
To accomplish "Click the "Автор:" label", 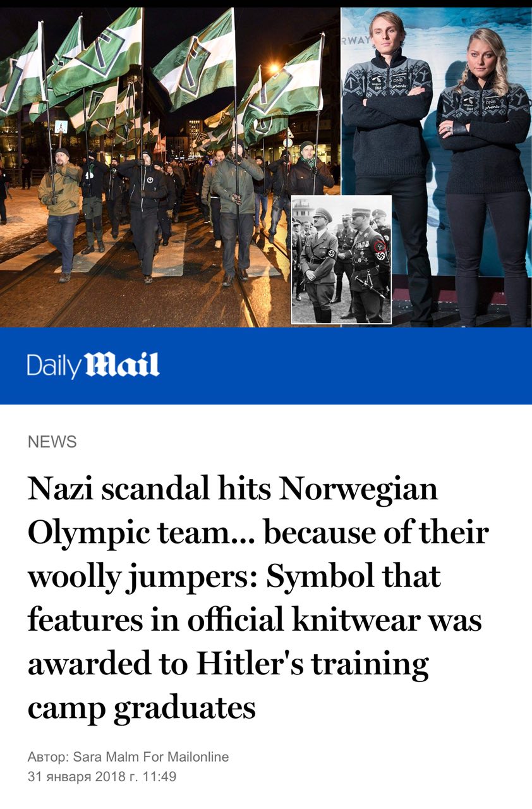I will tap(49, 757).
